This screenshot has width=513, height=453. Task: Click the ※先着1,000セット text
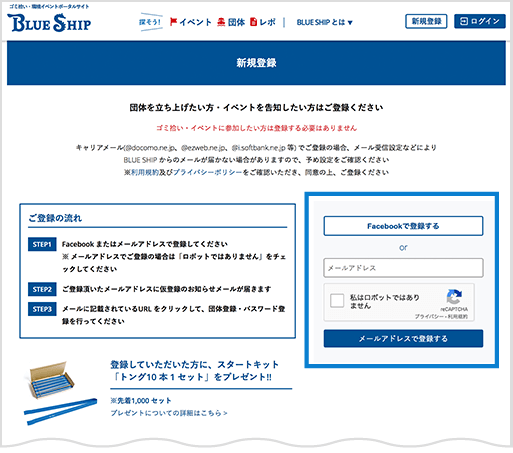pos(141,400)
